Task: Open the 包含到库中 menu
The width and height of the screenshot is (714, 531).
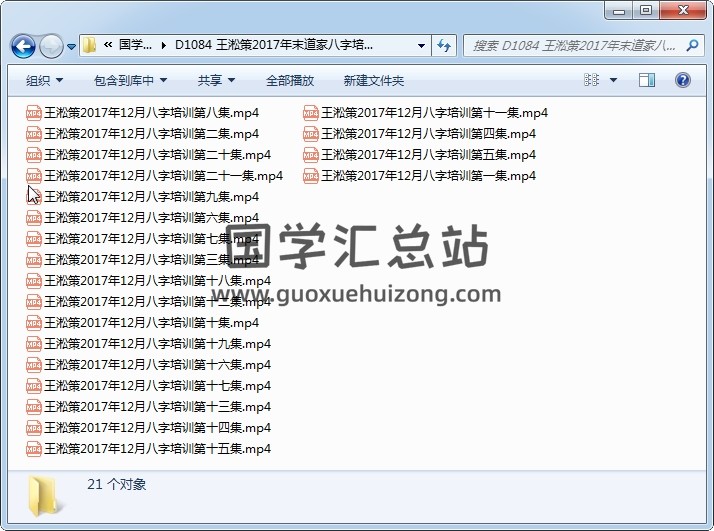Action: click(130, 81)
